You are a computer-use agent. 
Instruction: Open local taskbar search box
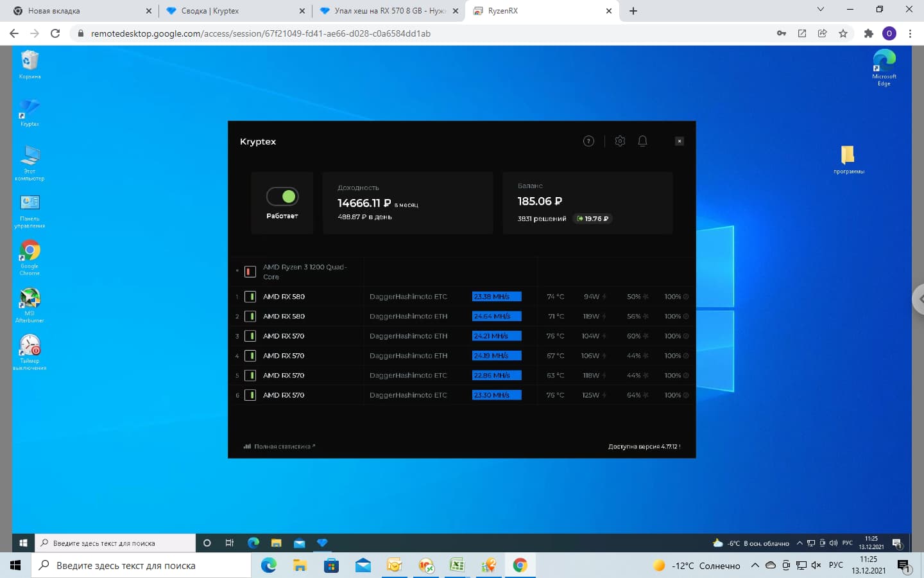click(141, 566)
